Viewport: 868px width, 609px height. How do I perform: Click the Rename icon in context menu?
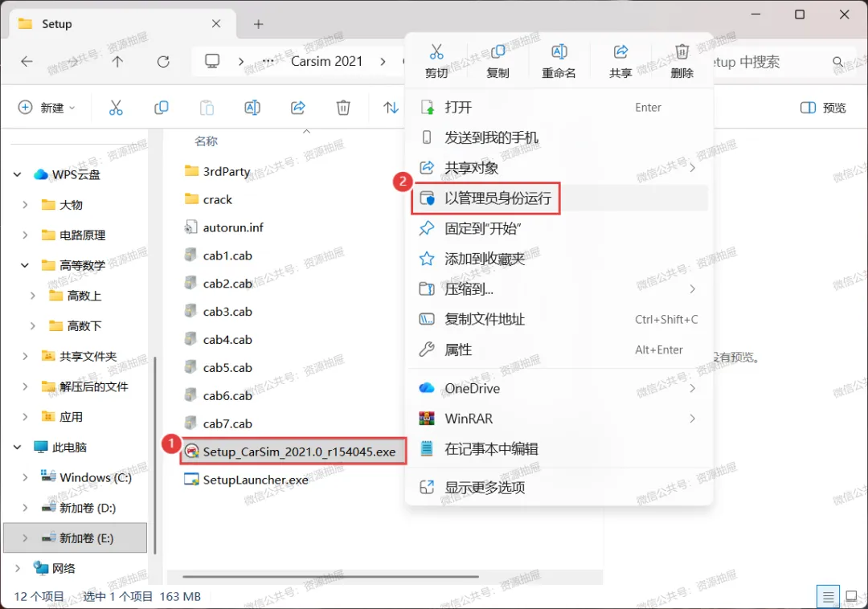[x=559, y=52]
